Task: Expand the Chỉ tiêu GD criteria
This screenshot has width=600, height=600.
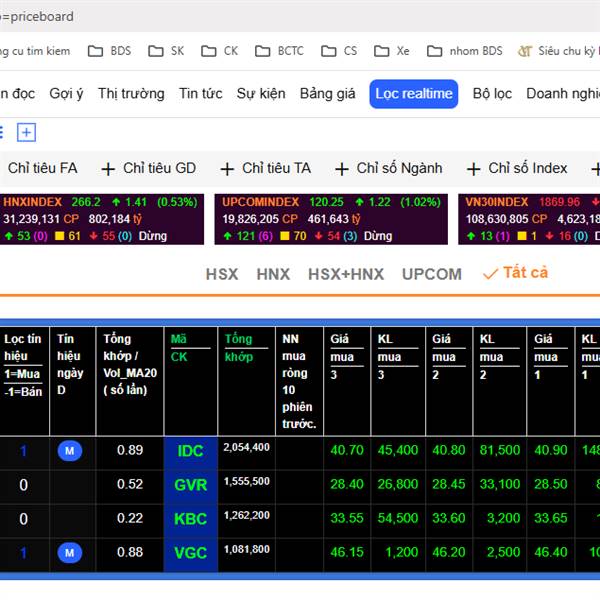Action: coord(149,168)
